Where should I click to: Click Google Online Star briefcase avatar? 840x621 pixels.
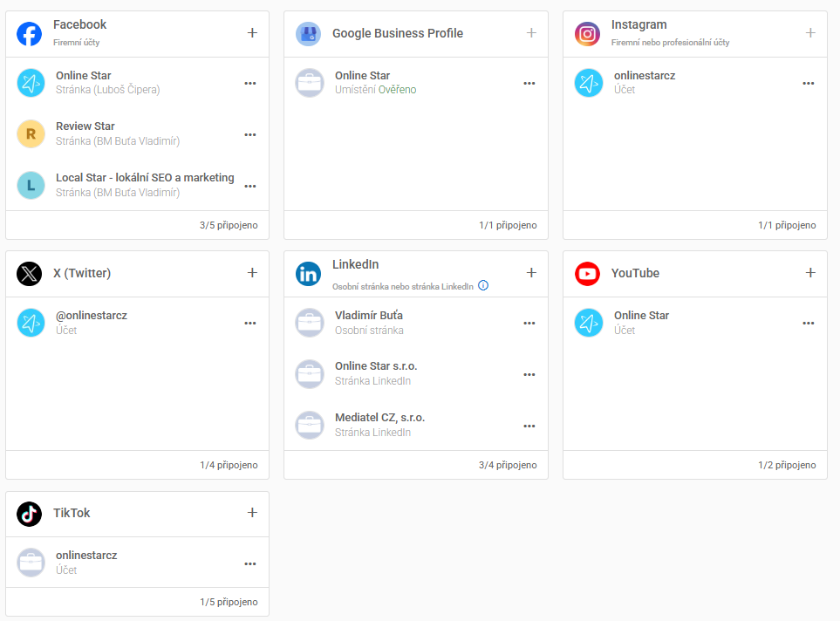pos(310,83)
